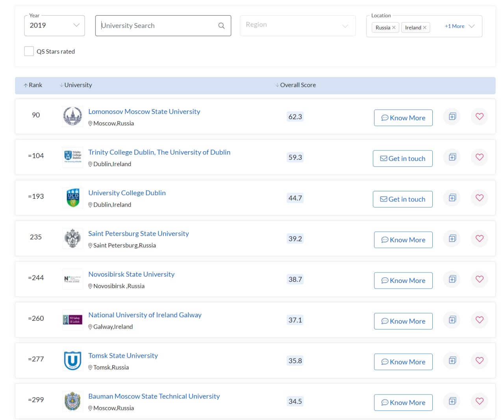Add Novosibirsk State University to compare
The image size is (504, 420).
[452, 279]
